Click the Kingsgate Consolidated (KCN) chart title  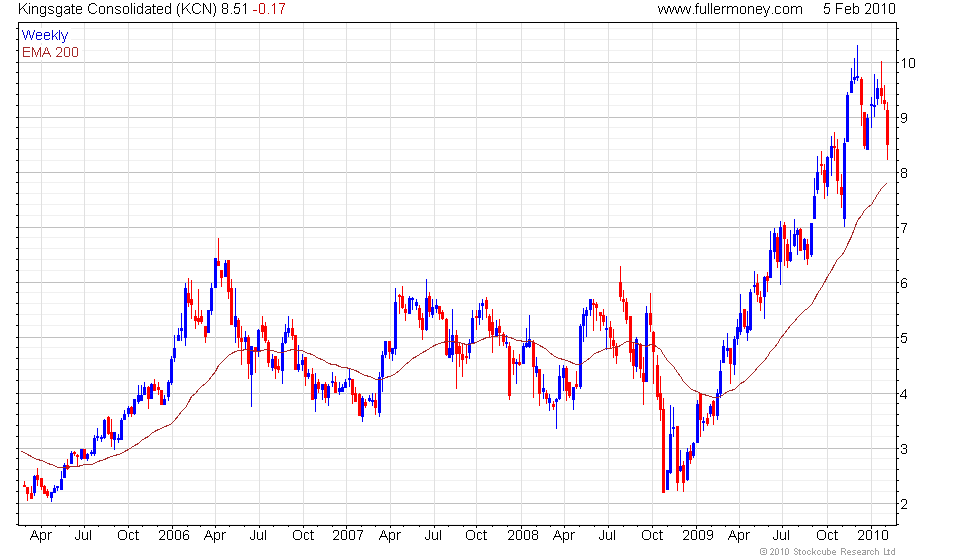(118, 9)
